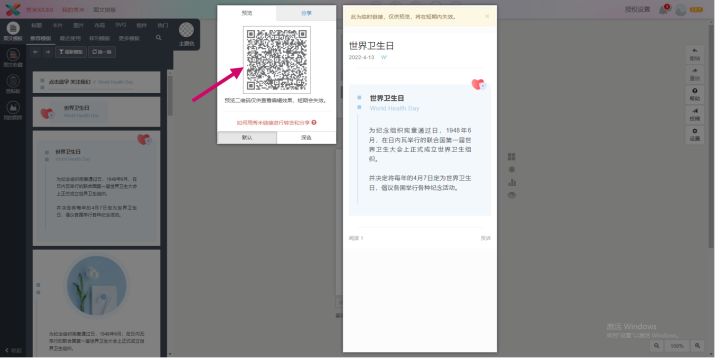Open the red help link about sharing
The height and width of the screenshot is (360, 720).
(273, 123)
